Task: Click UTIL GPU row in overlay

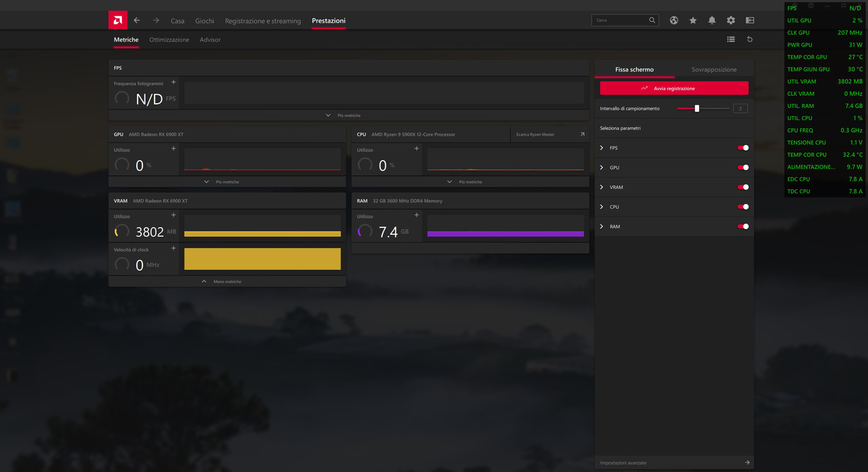Action: tap(825, 20)
